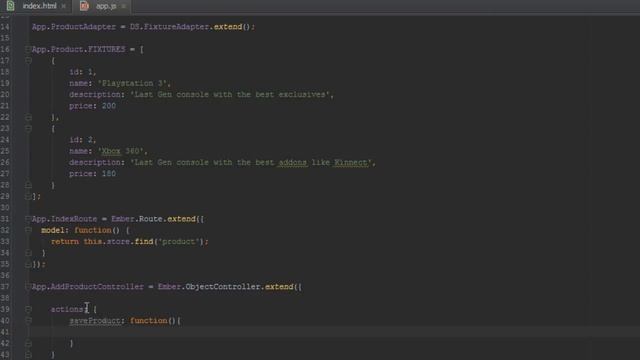Click fold end marker on line 35
The height and width of the screenshot is (360, 640).
click(28, 264)
